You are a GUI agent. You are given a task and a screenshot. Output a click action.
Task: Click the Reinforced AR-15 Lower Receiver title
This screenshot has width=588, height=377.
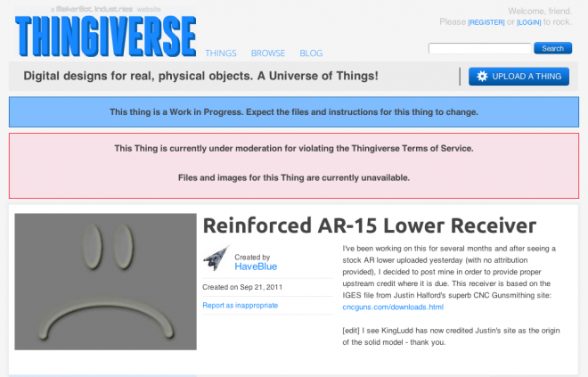point(370,225)
